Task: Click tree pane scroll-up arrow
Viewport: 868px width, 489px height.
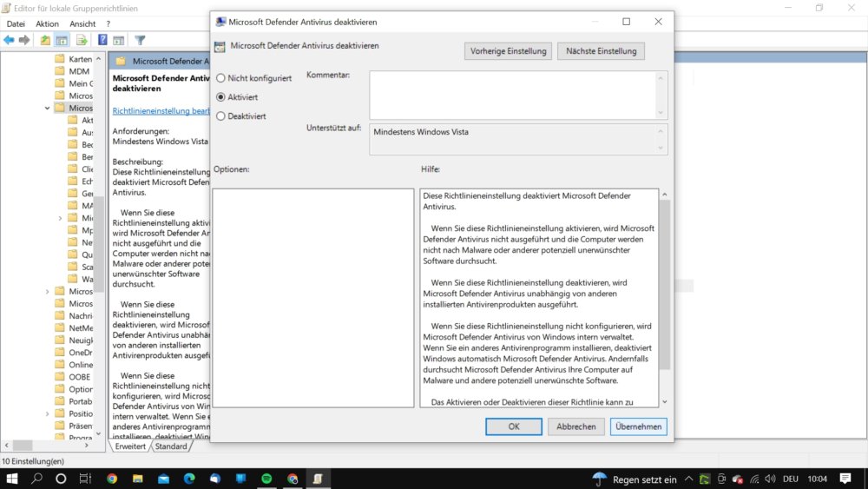Action: [99, 59]
